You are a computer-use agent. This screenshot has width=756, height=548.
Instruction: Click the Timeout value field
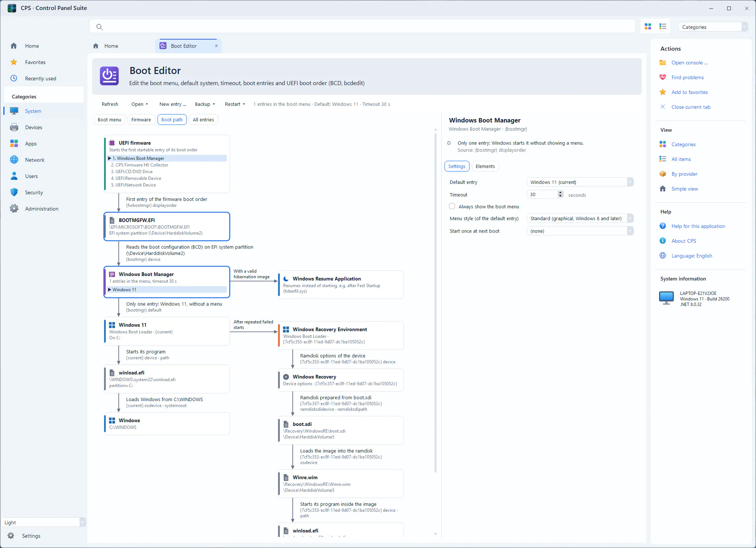(x=542, y=195)
